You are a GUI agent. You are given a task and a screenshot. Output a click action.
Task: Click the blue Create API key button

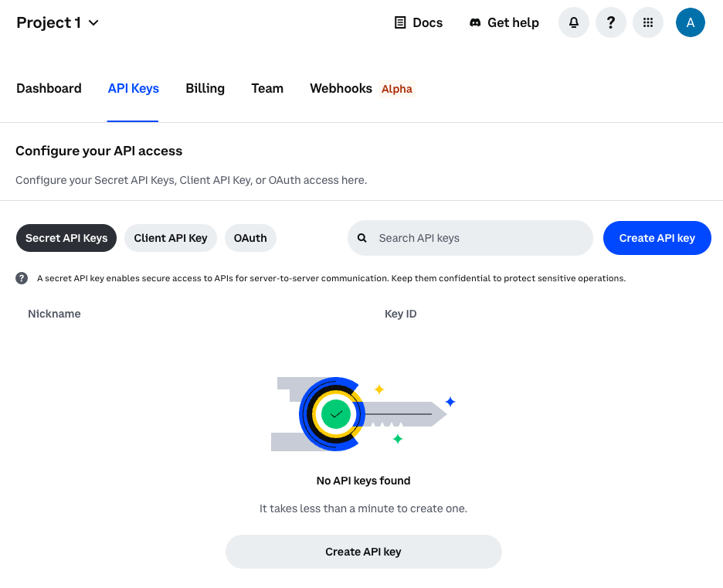657,238
